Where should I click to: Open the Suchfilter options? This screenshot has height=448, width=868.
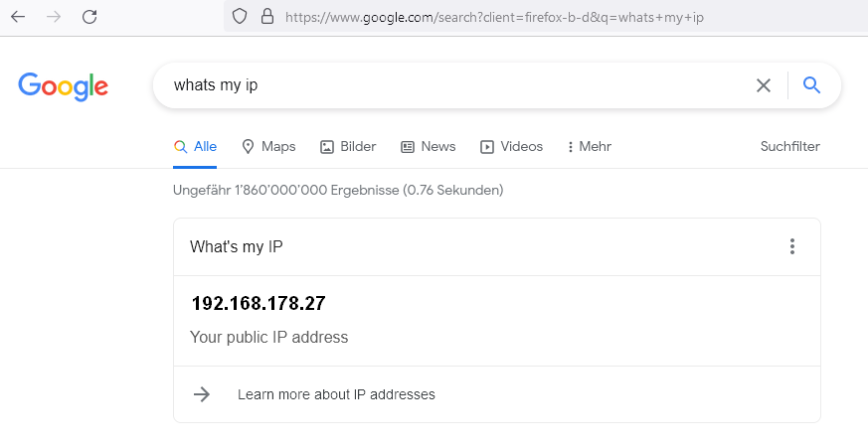point(789,147)
